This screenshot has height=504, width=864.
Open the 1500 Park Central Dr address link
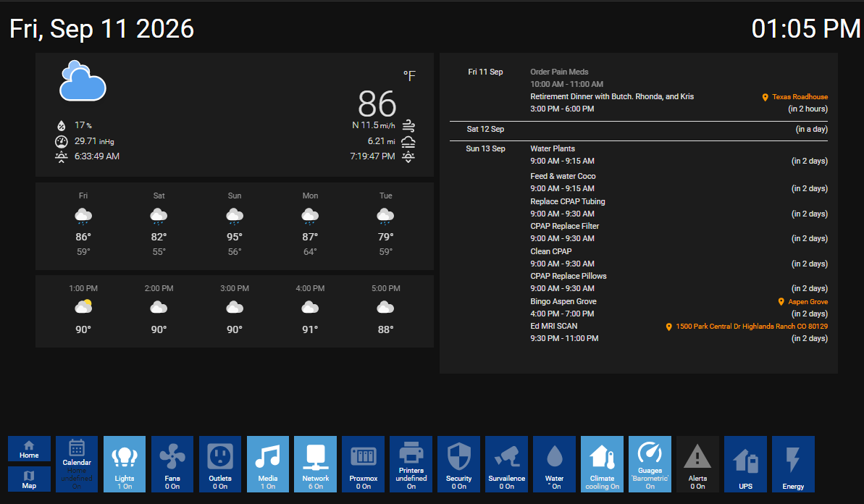[x=747, y=327]
